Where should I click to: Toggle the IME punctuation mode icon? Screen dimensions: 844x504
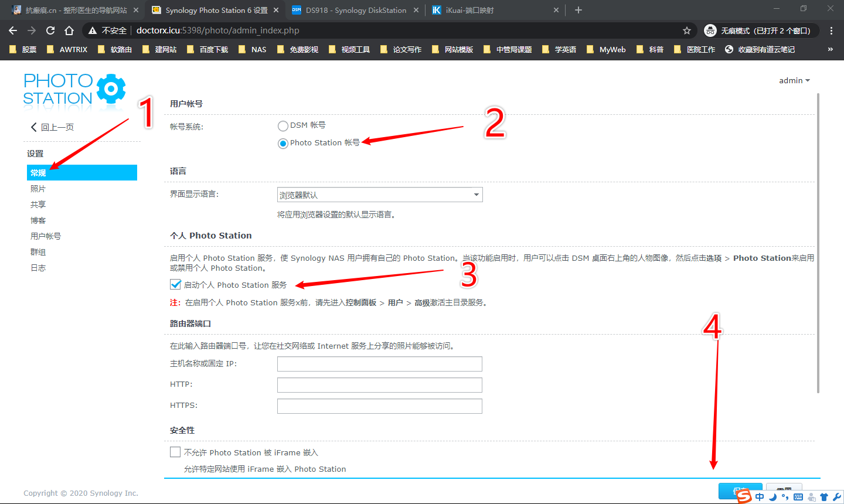pyautogui.click(x=785, y=497)
